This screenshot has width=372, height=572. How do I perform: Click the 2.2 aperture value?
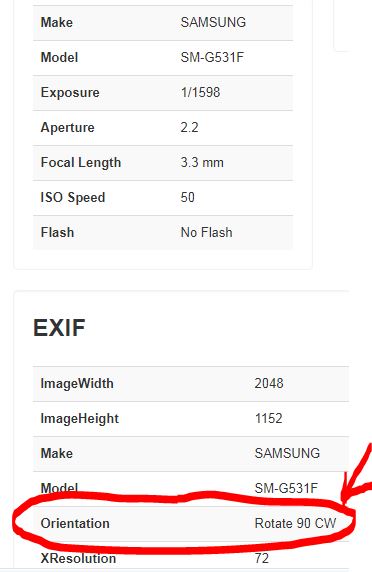coord(190,128)
